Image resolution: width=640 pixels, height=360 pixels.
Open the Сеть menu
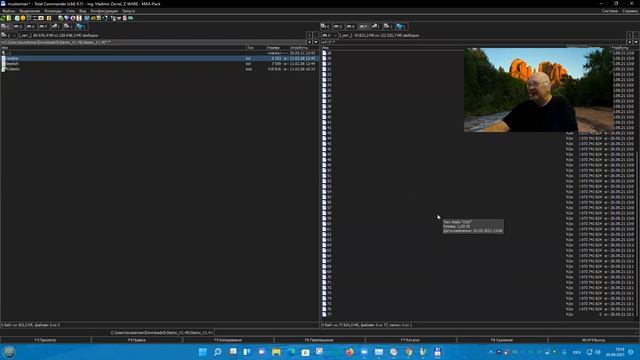(71, 11)
